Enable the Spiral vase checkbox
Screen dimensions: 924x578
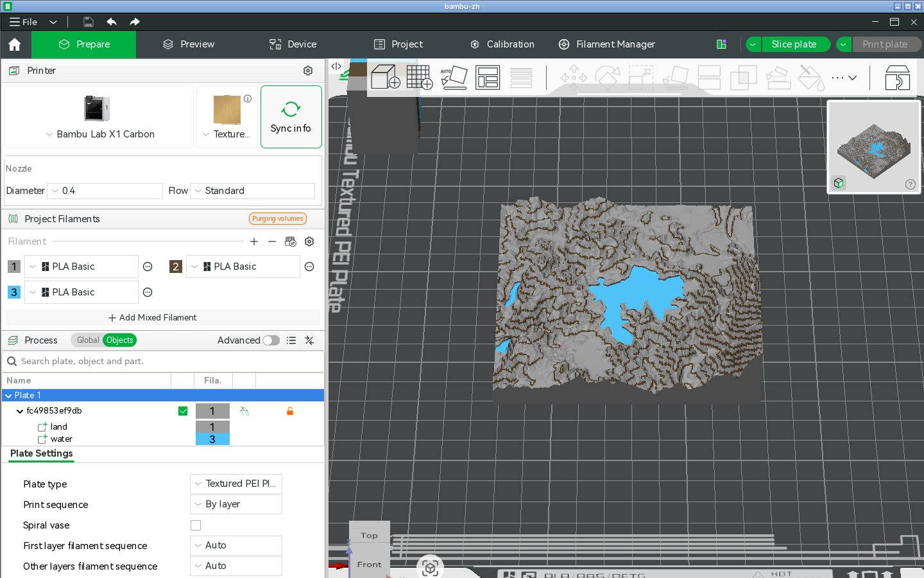tap(196, 525)
